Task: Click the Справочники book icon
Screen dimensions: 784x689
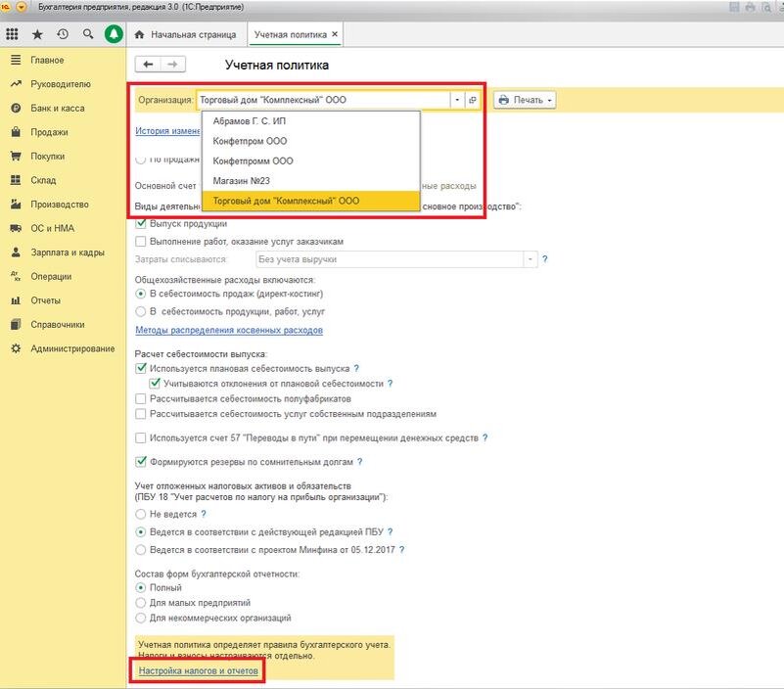Action: coord(16,325)
